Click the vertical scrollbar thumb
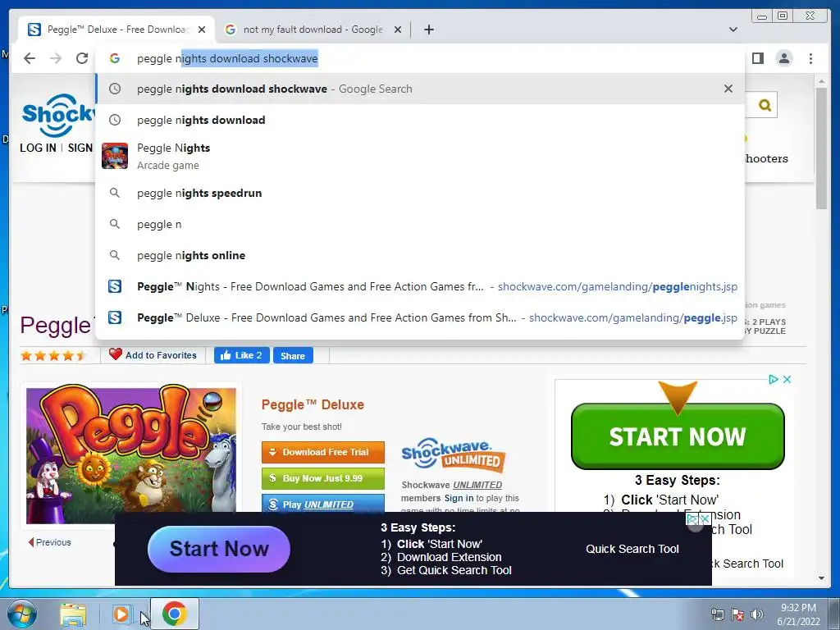 point(821,148)
